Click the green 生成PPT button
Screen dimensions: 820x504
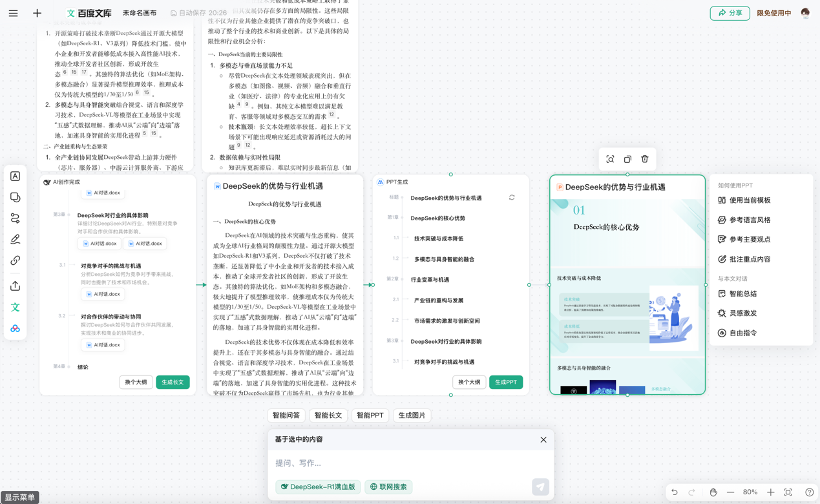click(506, 382)
